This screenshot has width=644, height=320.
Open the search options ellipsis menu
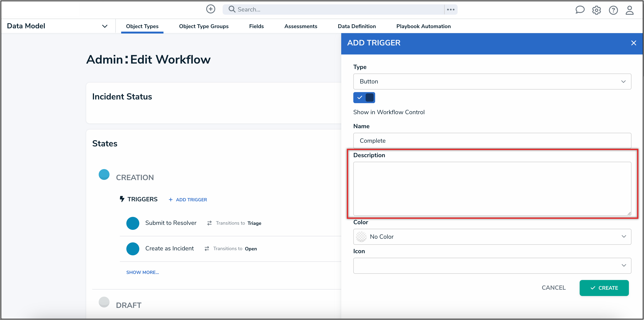point(450,10)
